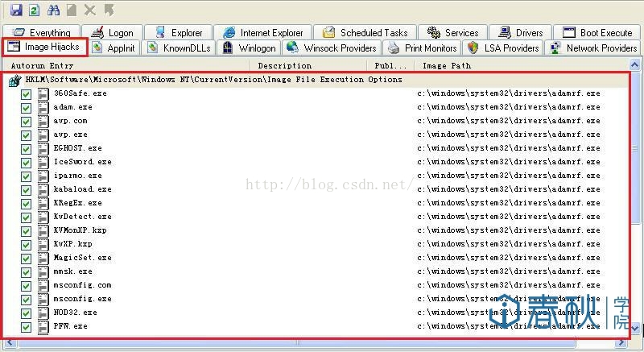Click the horizontal scrollbar left arrow

(10, 342)
